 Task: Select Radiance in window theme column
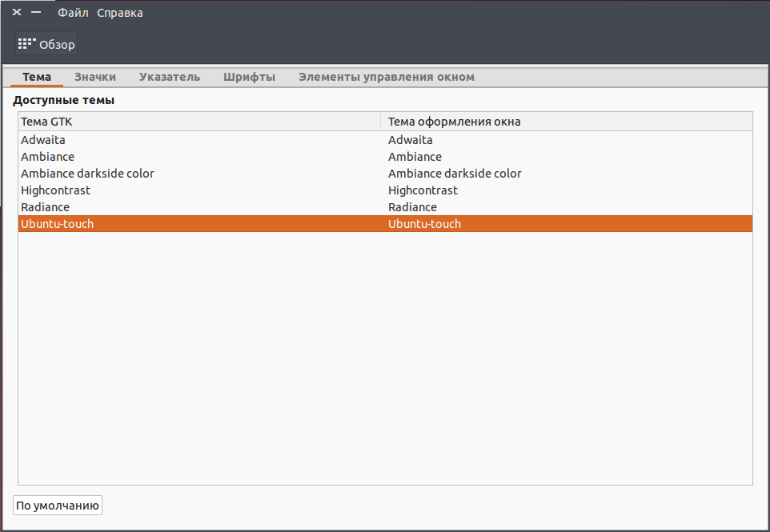[x=412, y=207]
